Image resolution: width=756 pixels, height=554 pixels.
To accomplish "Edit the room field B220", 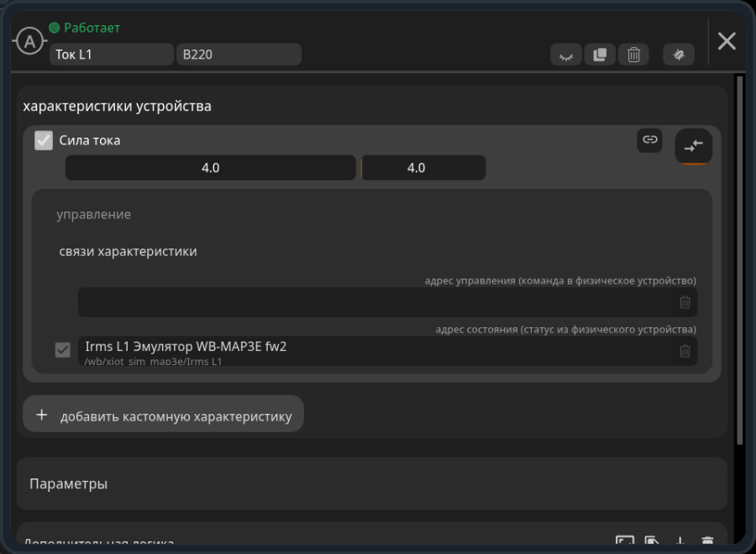I will click(x=239, y=55).
